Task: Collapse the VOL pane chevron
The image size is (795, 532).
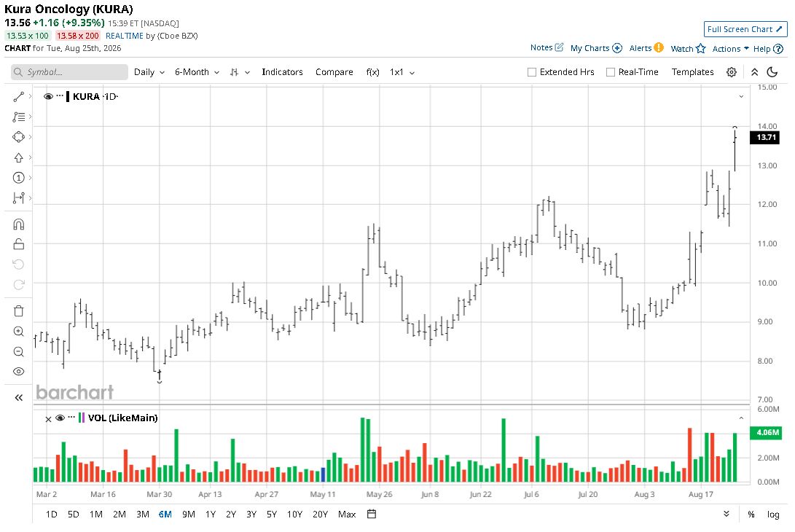Action: coord(741,418)
